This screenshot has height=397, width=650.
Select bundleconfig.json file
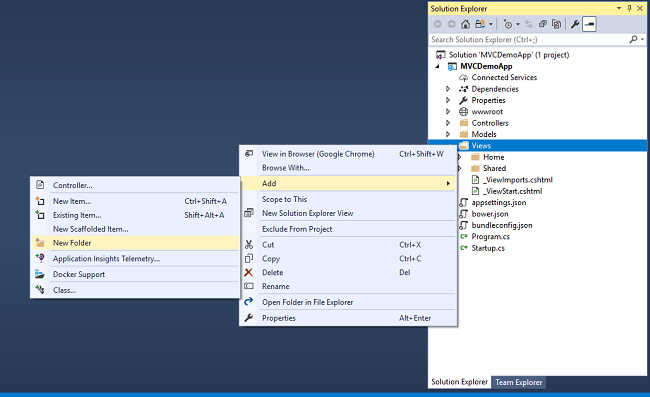(x=502, y=225)
